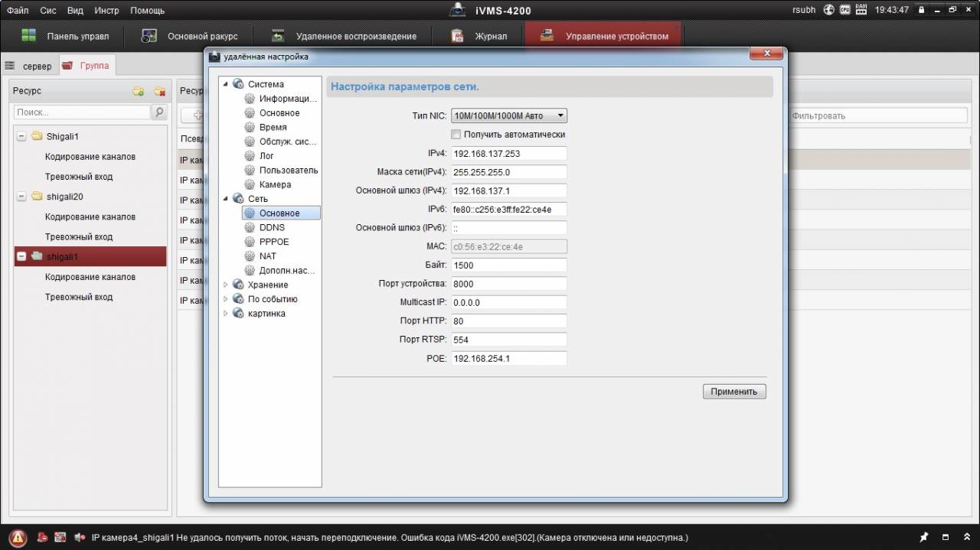The width and height of the screenshot is (980, 550).
Task: Click the удалённая настройка dialog title icon
Action: [214, 57]
